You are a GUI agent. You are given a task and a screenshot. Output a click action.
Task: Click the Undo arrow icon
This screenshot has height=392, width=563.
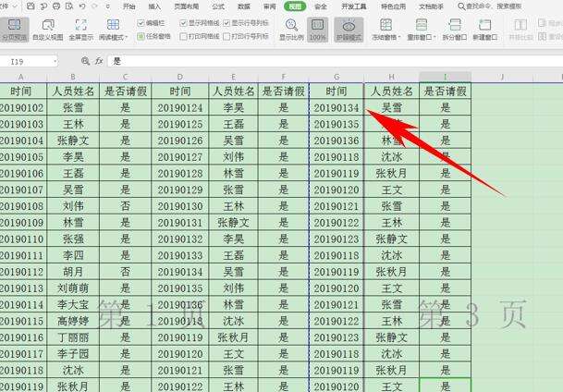(x=82, y=6)
